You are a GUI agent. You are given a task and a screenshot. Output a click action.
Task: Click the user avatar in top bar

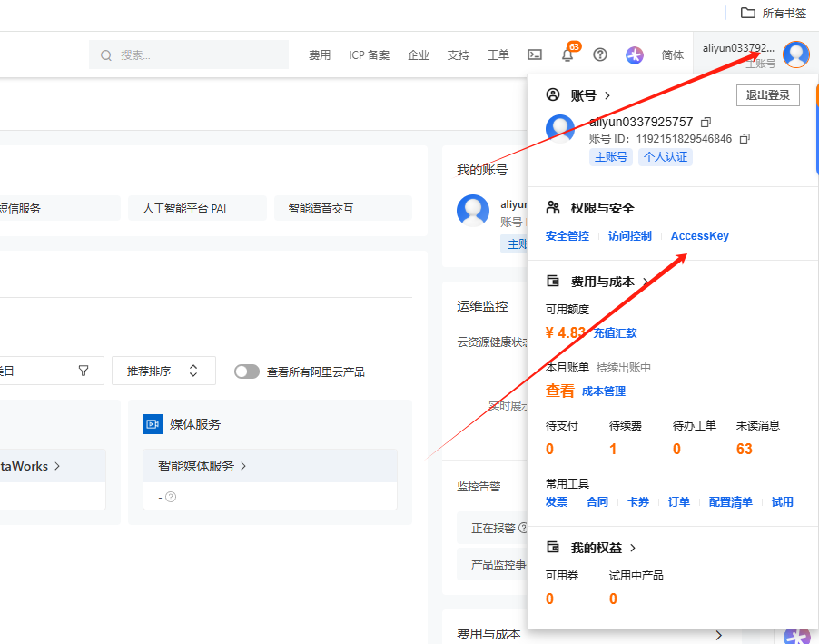796,54
